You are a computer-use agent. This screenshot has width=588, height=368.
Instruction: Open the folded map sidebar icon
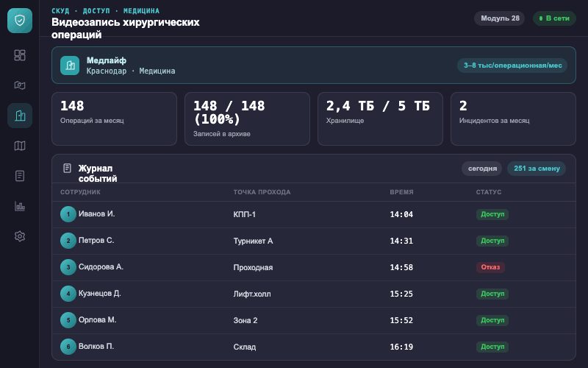20,146
